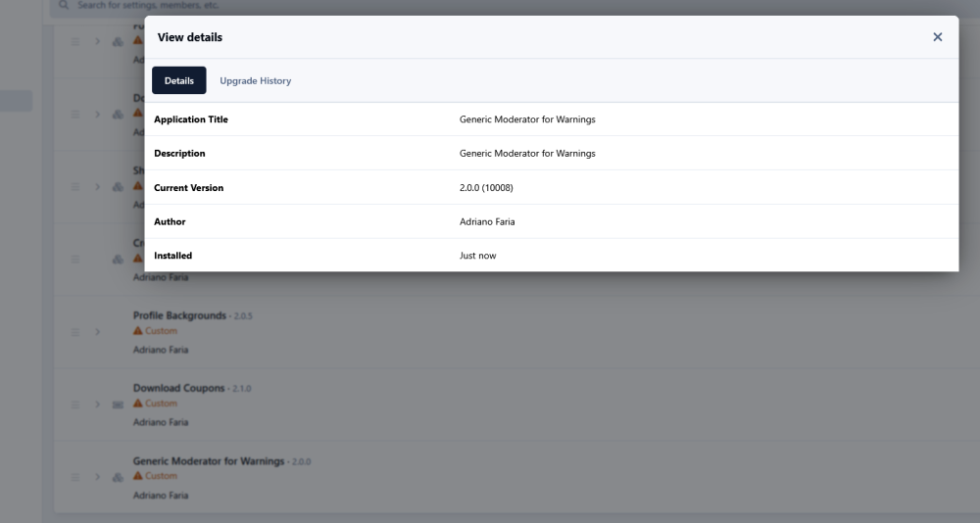Expand the Download Coupons application row
This screenshot has height=523, width=980.
click(x=97, y=404)
